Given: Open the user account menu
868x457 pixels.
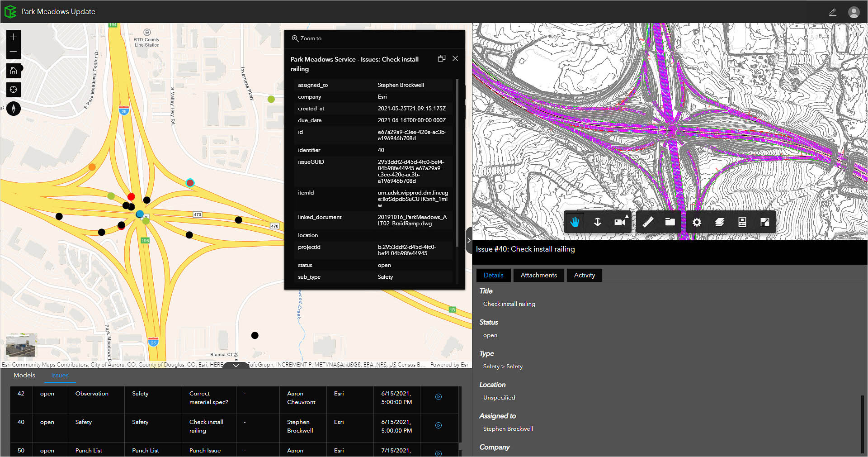Looking at the screenshot, I should point(854,12).
